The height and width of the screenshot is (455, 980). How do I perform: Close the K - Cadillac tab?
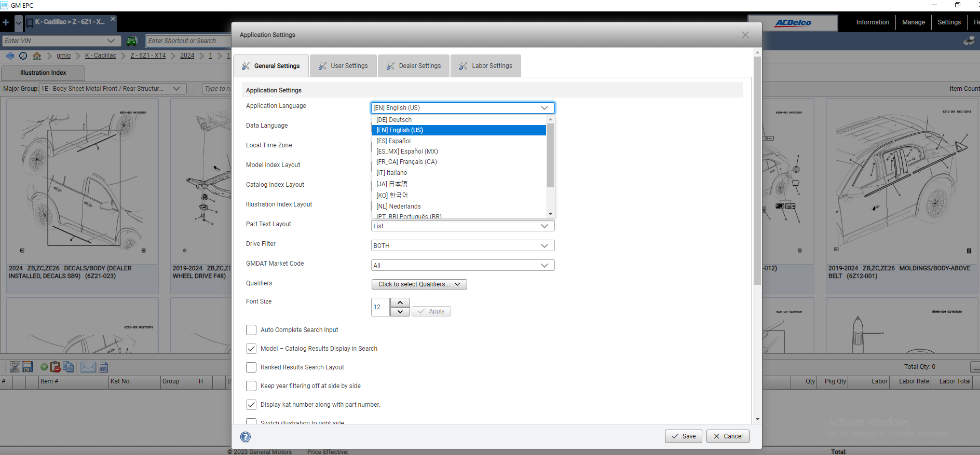(113, 18)
